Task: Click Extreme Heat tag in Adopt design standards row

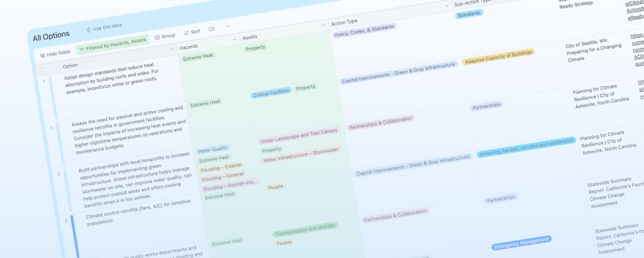Action: pyautogui.click(x=198, y=57)
